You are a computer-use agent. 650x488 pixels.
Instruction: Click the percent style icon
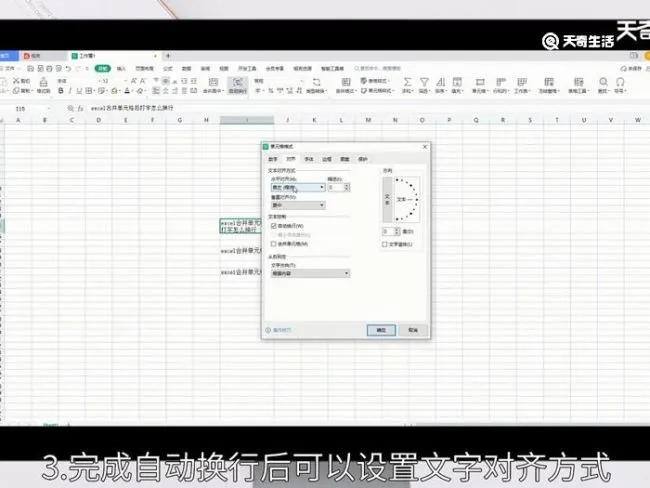click(x=270, y=90)
